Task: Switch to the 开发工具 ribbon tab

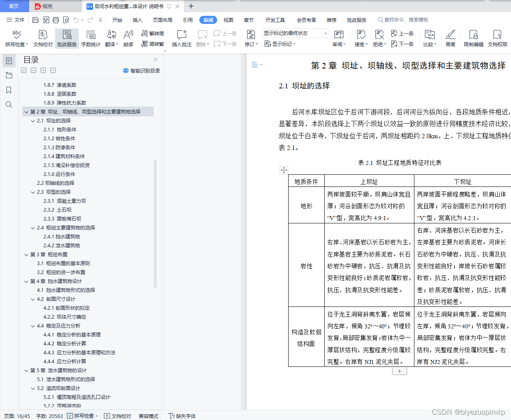Action: pyautogui.click(x=275, y=20)
